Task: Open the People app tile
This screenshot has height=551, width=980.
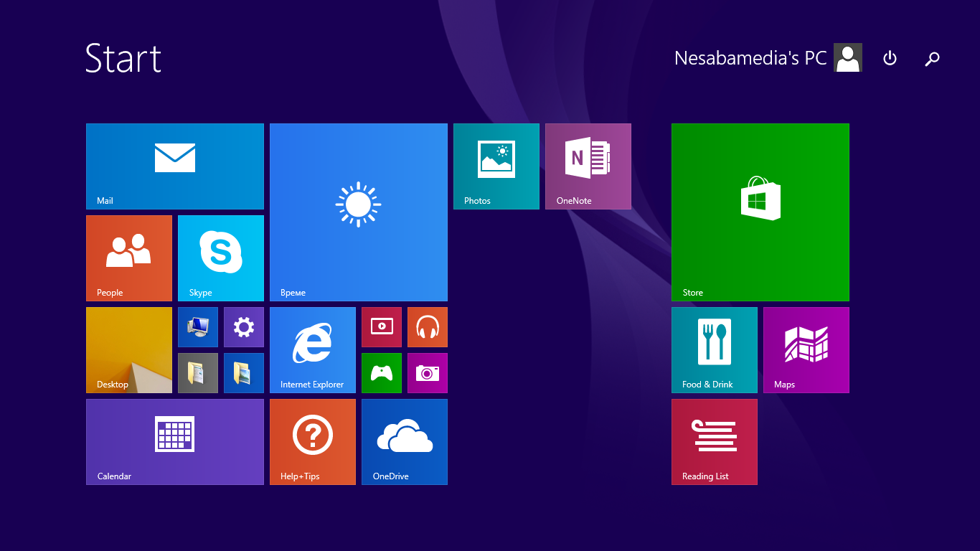Action: coord(129,258)
